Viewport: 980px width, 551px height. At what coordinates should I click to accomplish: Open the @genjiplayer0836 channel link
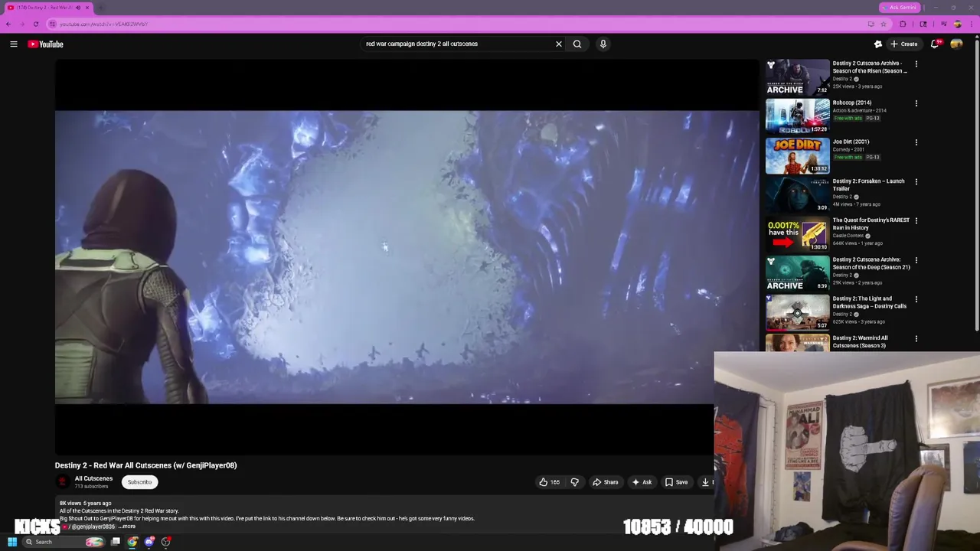pyautogui.click(x=93, y=527)
